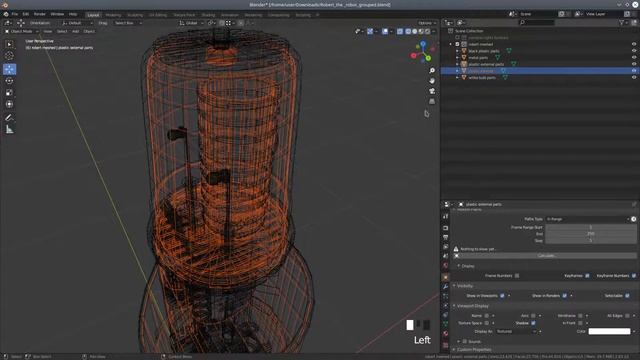Viewport: 640px width, 360px height.
Task: Open the Output properties tab icon
Action: point(446,237)
